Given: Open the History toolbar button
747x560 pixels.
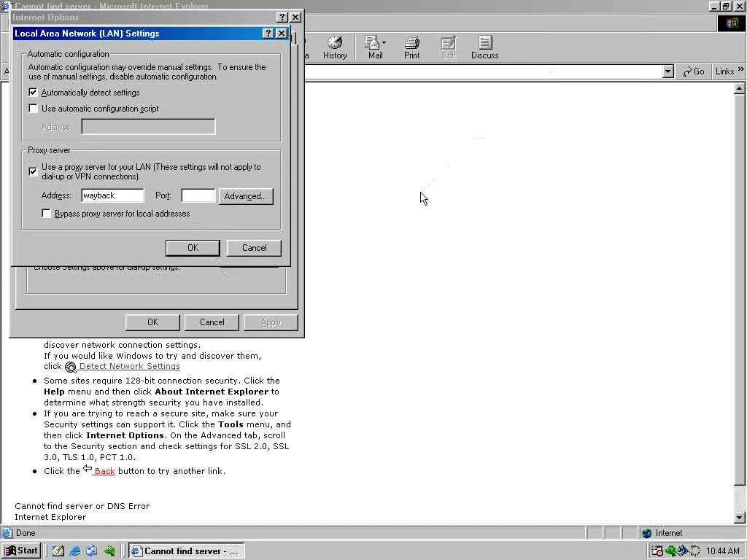Looking at the screenshot, I should click(x=335, y=47).
